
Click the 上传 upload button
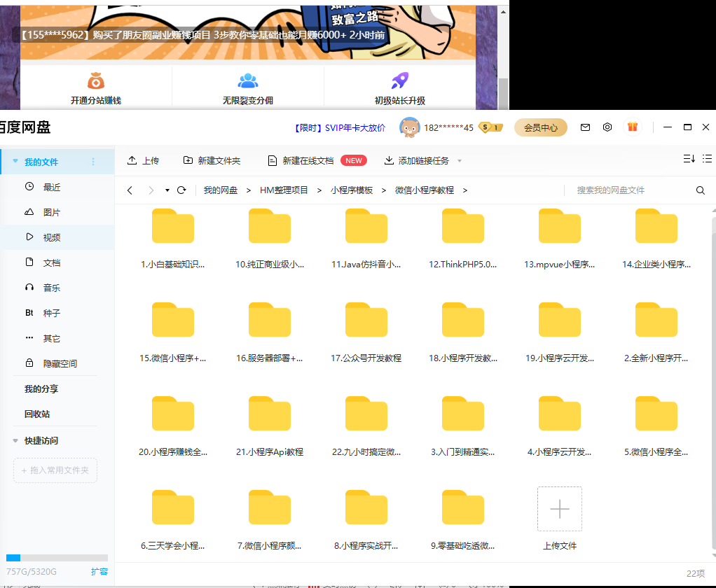pos(143,160)
